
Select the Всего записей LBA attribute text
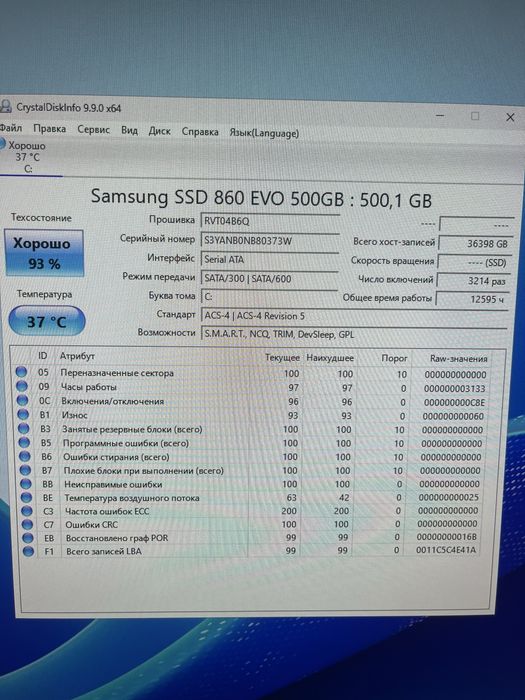(x=104, y=551)
